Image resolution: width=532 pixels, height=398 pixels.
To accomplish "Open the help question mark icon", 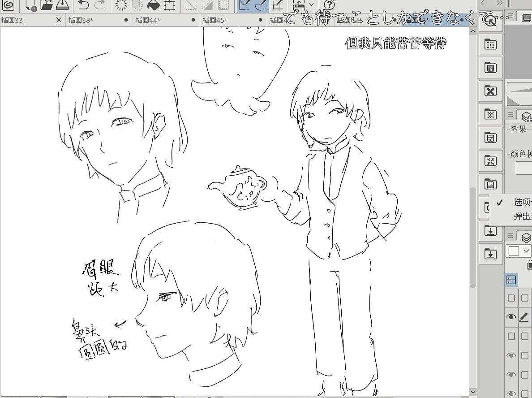I will [x=330, y=4].
